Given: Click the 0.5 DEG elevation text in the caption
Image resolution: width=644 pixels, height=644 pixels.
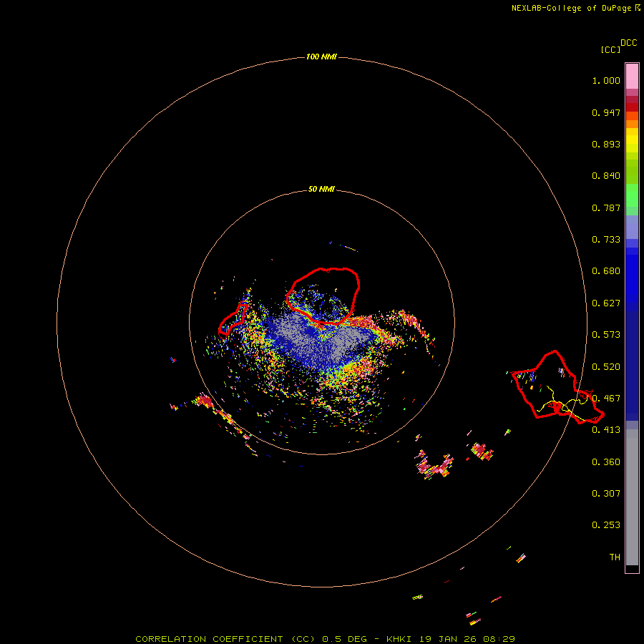Looking at the screenshot, I should click(x=344, y=639).
